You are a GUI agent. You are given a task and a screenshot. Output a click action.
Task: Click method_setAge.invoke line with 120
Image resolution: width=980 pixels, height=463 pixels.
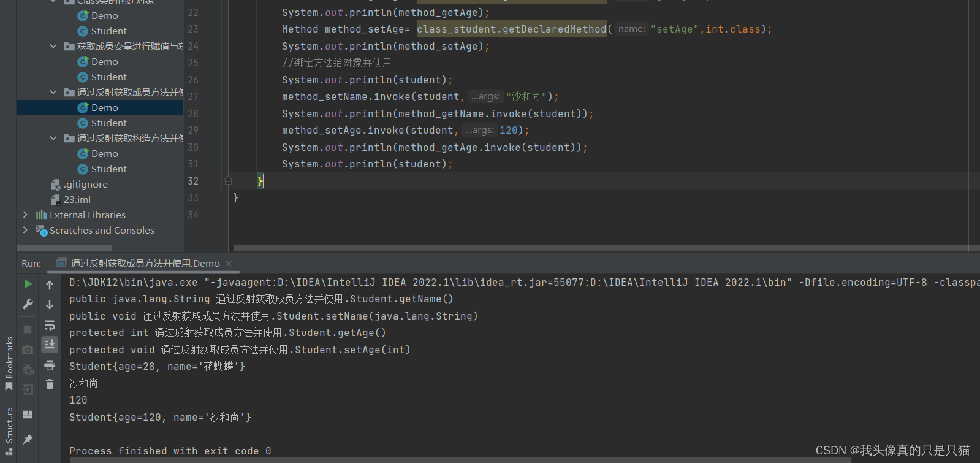pyautogui.click(x=405, y=130)
